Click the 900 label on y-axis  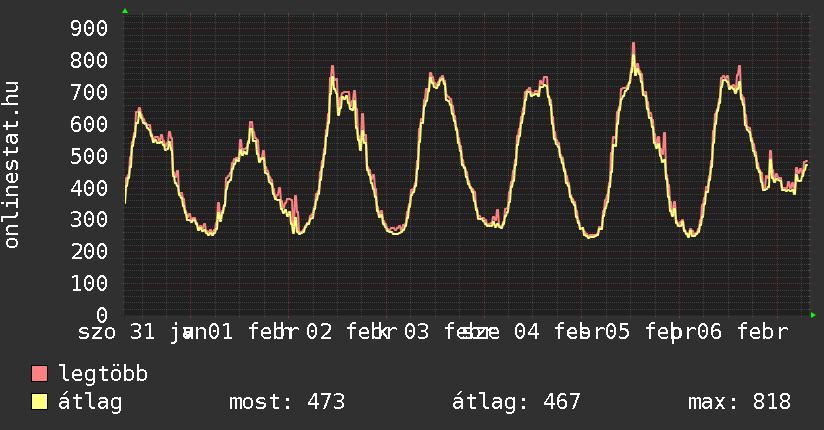click(x=90, y=28)
